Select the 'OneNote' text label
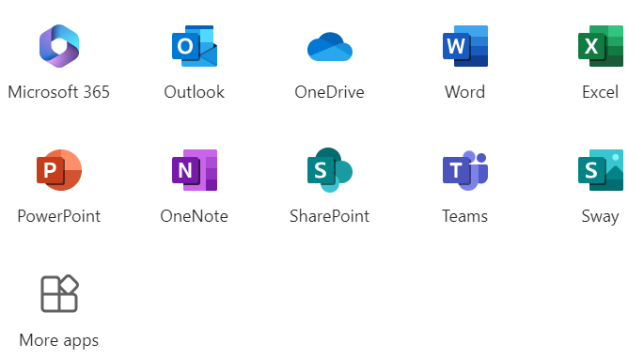The height and width of the screenshot is (359, 644). [195, 216]
